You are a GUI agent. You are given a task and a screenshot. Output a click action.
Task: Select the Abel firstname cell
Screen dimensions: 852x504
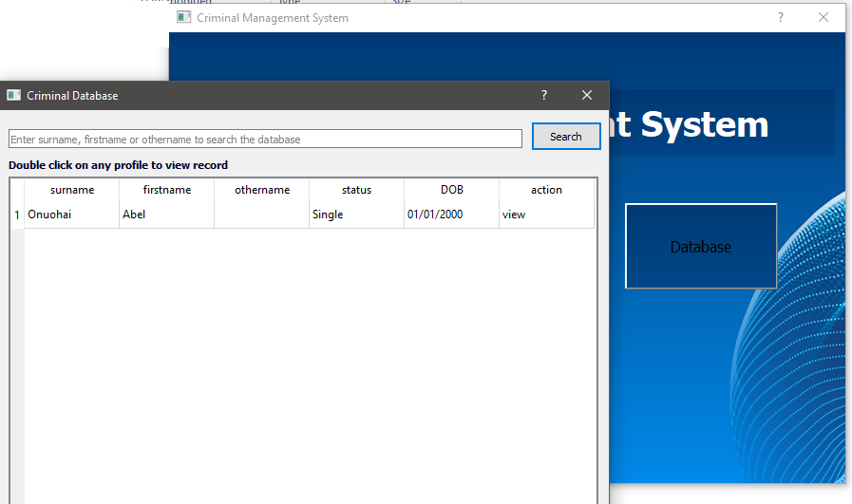coord(167,215)
